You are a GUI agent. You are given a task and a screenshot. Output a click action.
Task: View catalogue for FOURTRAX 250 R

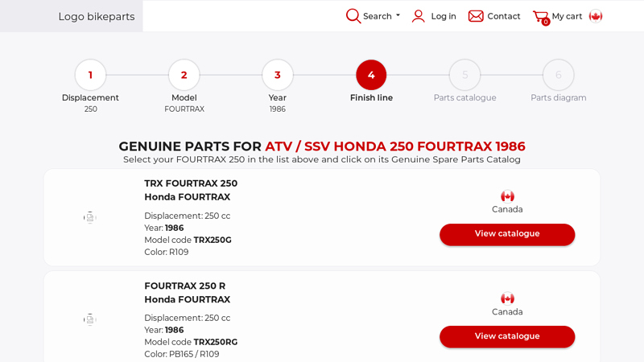pos(507,336)
